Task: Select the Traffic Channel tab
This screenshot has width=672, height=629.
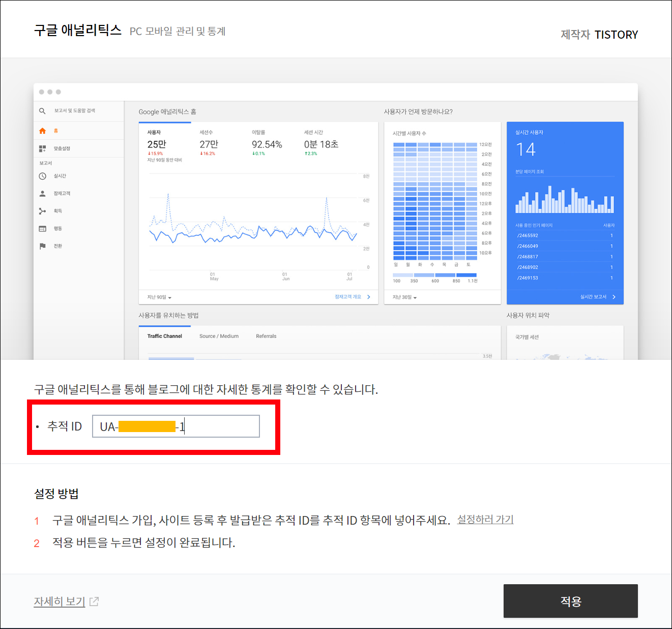Action: coord(165,336)
